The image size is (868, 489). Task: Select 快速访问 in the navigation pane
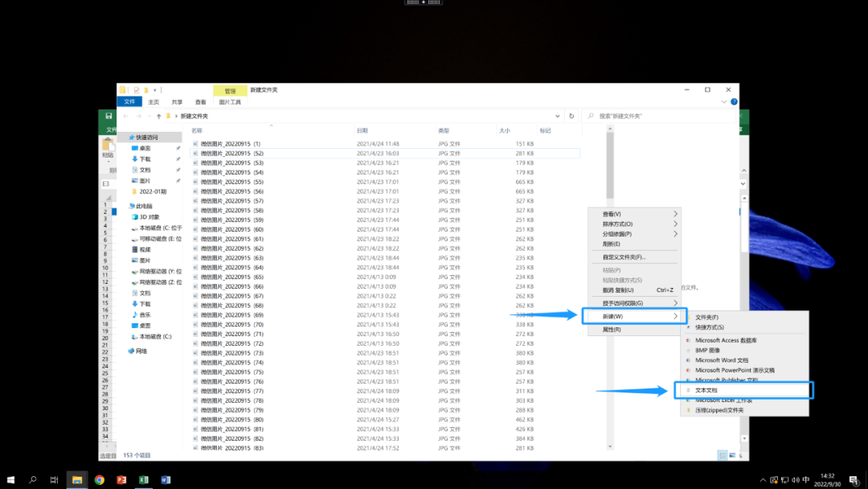(x=147, y=138)
